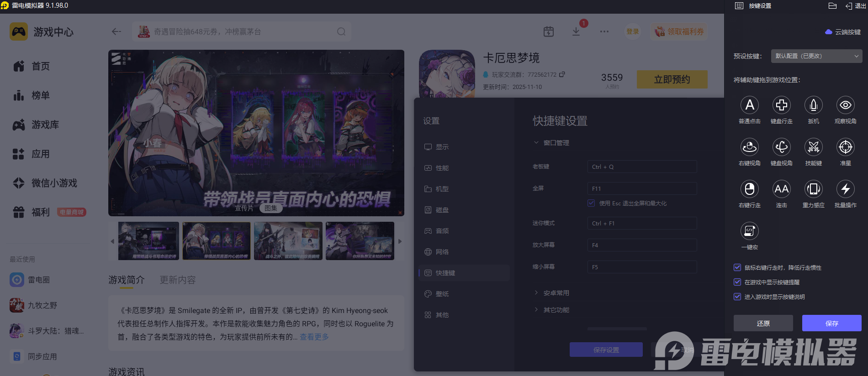Viewport: 868px width, 376px height.
Task: Open 其他 settings category
Action: click(464, 315)
